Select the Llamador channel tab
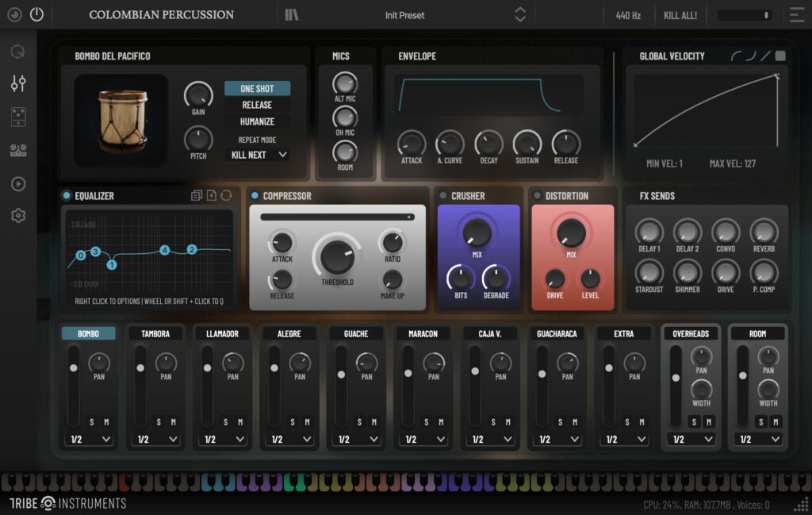 coord(222,333)
